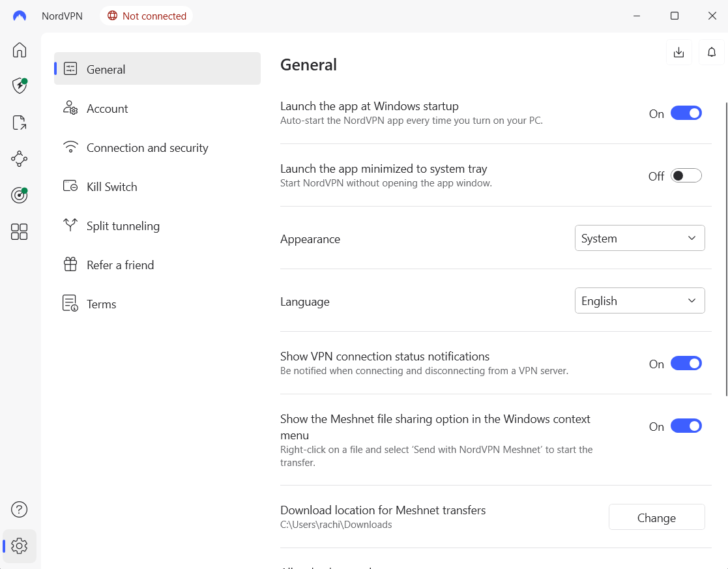Open Dark Web Monitor target icon
Image resolution: width=728 pixels, height=569 pixels.
[x=20, y=195]
